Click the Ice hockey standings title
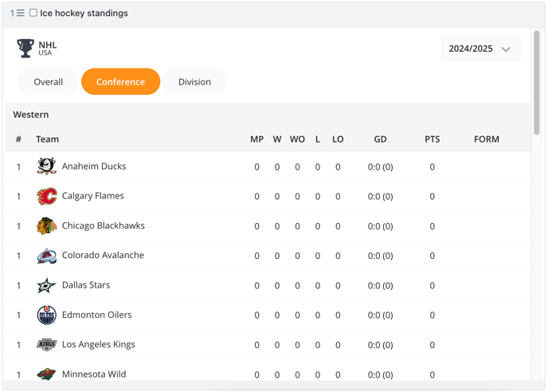 coord(84,13)
